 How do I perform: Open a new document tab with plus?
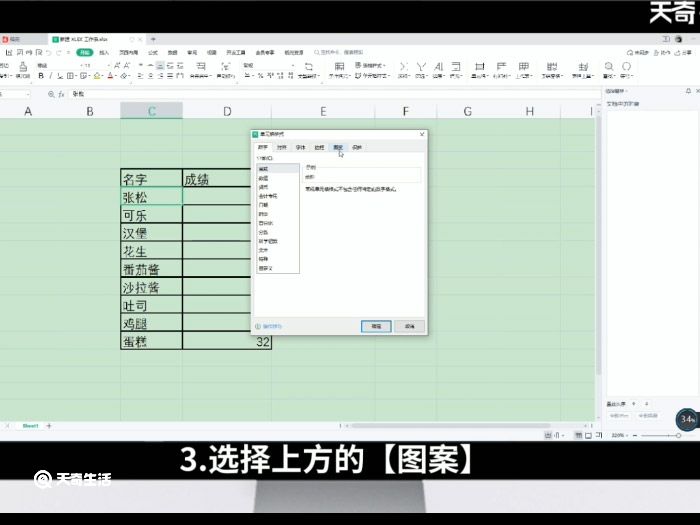153,39
